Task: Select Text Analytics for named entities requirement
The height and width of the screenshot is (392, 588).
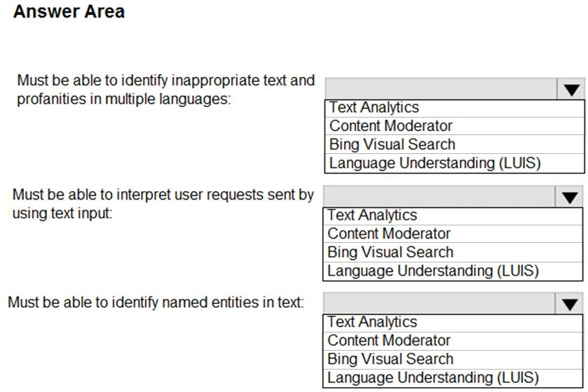Action: 453,323
